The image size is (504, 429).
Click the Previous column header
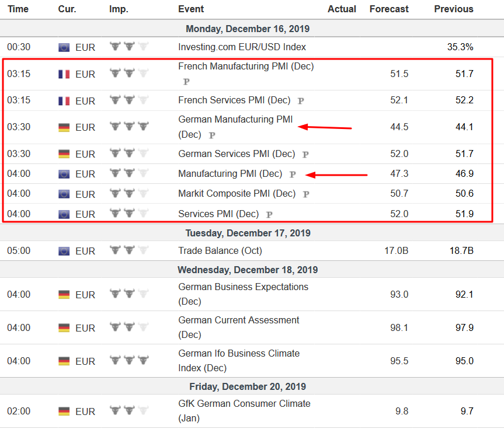pos(454,9)
